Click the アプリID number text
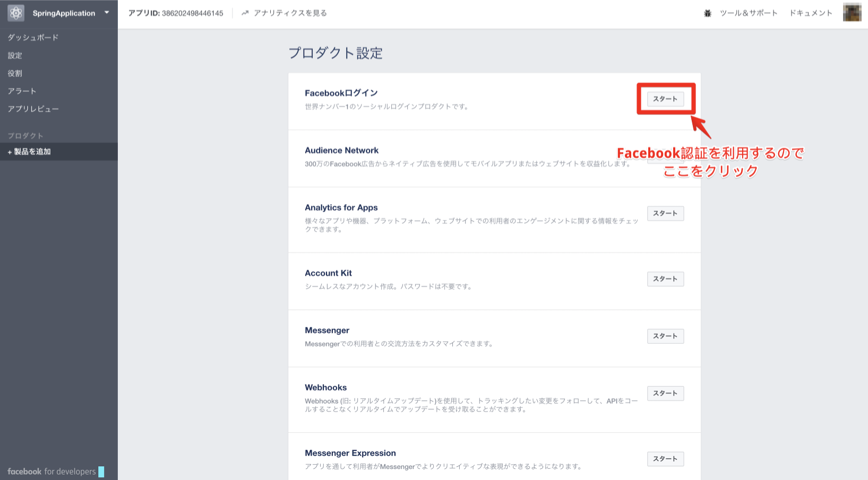868x480 pixels. 192,13
